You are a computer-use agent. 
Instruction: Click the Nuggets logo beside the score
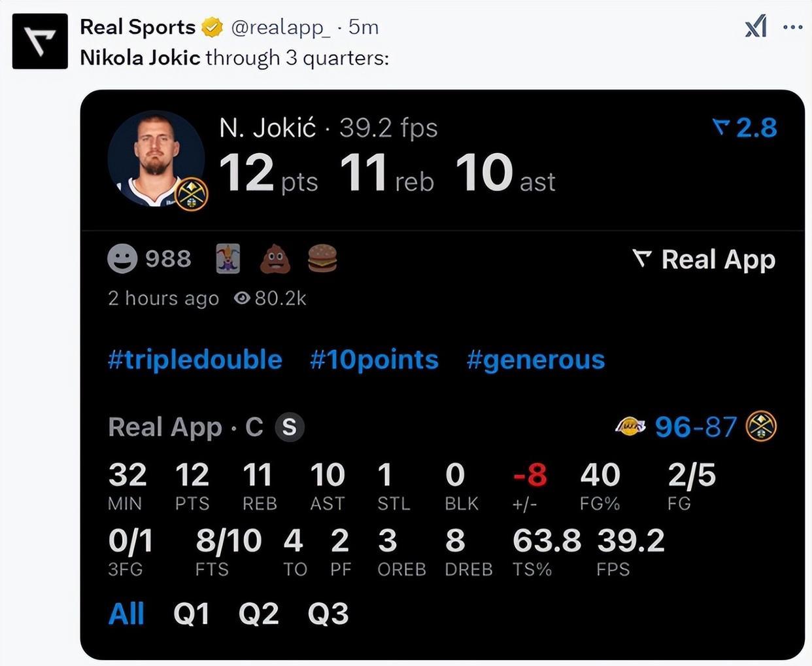coord(762,427)
